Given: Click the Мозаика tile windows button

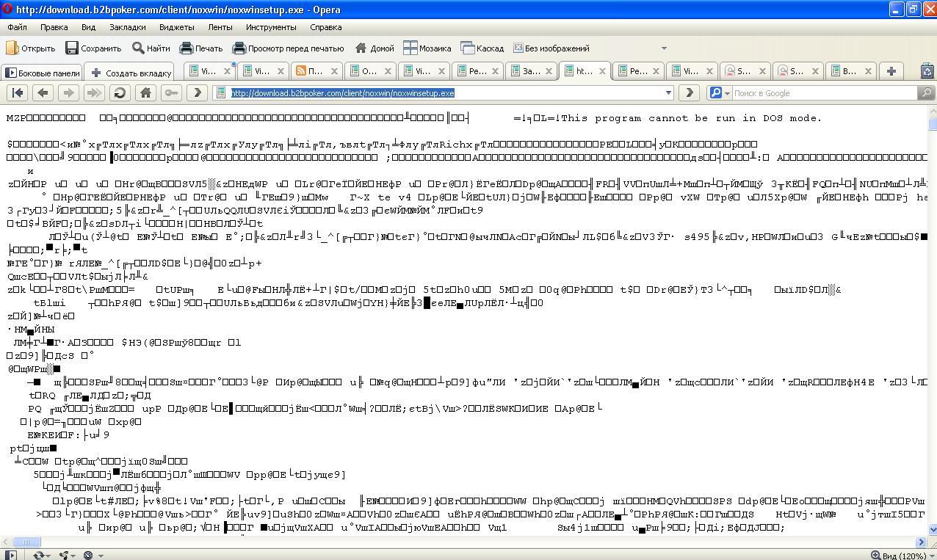Looking at the screenshot, I should 427,48.
